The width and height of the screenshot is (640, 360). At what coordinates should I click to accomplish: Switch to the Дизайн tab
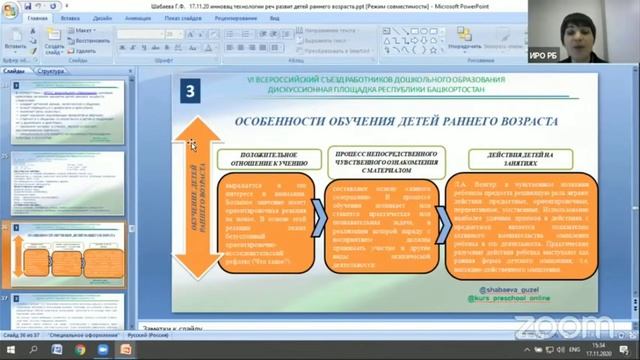[102, 18]
